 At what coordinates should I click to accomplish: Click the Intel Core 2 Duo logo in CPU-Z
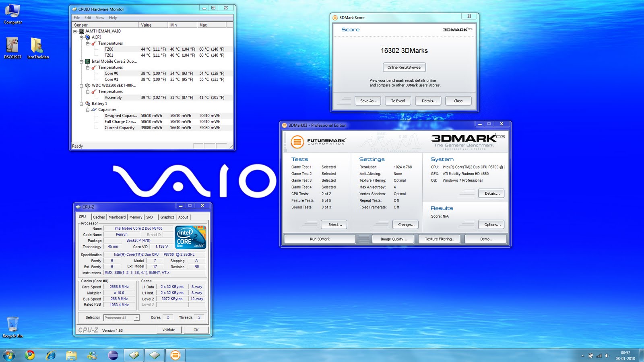[191, 237]
